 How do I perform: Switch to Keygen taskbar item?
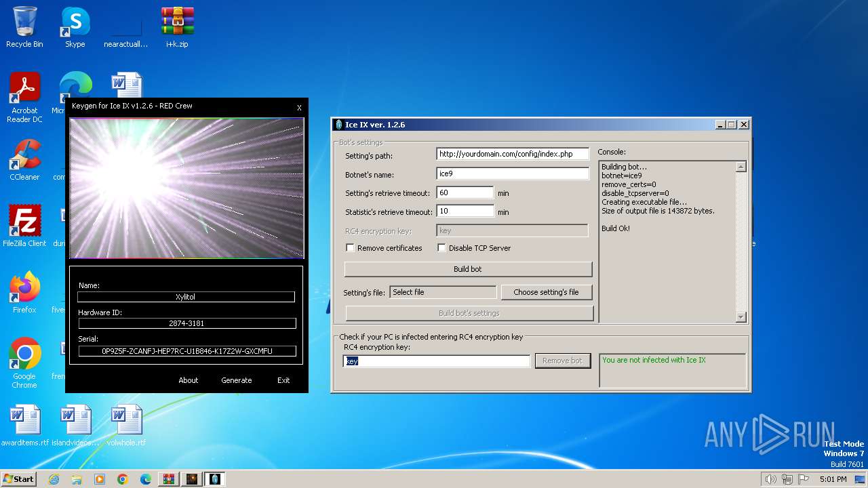pos(192,479)
